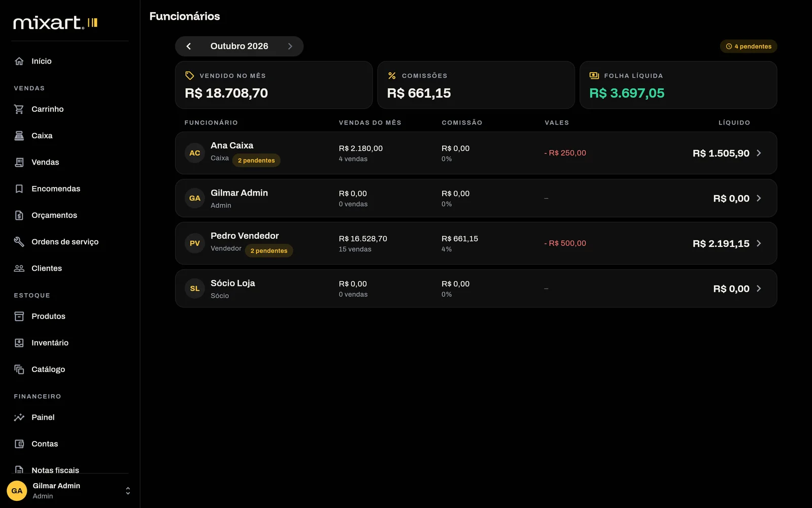
Task: Click the Encomendas bookmark icon
Action: tap(19, 188)
